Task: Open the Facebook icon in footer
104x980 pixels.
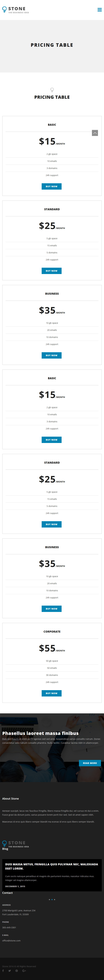Action: [3, 971]
